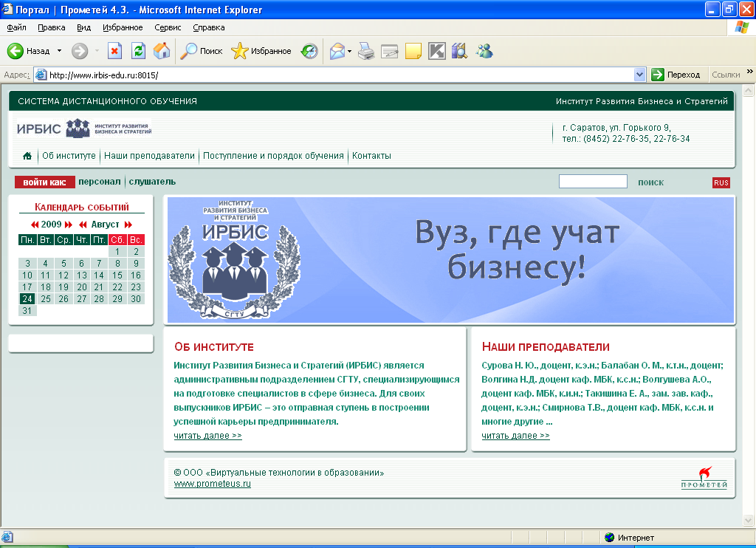Click the Mail envelope toolbar icon
The height and width of the screenshot is (548, 756).
[337, 51]
